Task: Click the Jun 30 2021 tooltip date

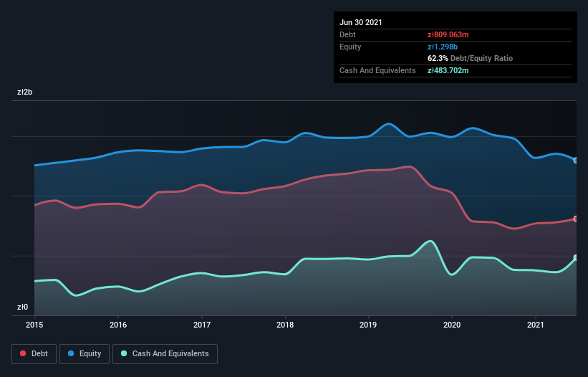Action: (x=361, y=22)
